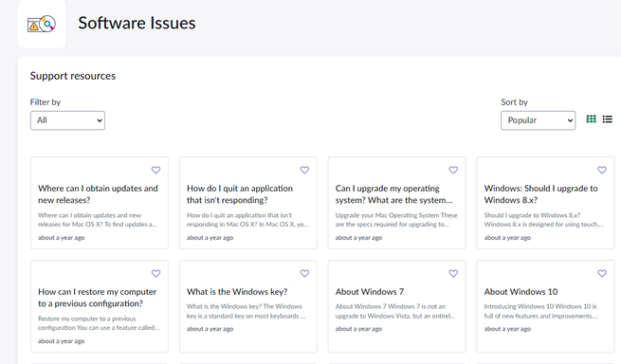
Task: Click the Software Issues category icon
Action: [x=42, y=24]
